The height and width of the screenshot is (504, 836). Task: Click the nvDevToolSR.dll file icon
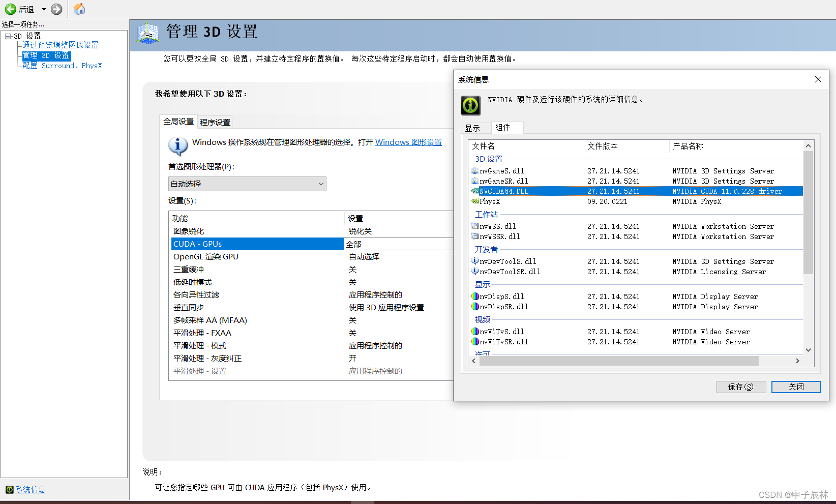pos(475,272)
